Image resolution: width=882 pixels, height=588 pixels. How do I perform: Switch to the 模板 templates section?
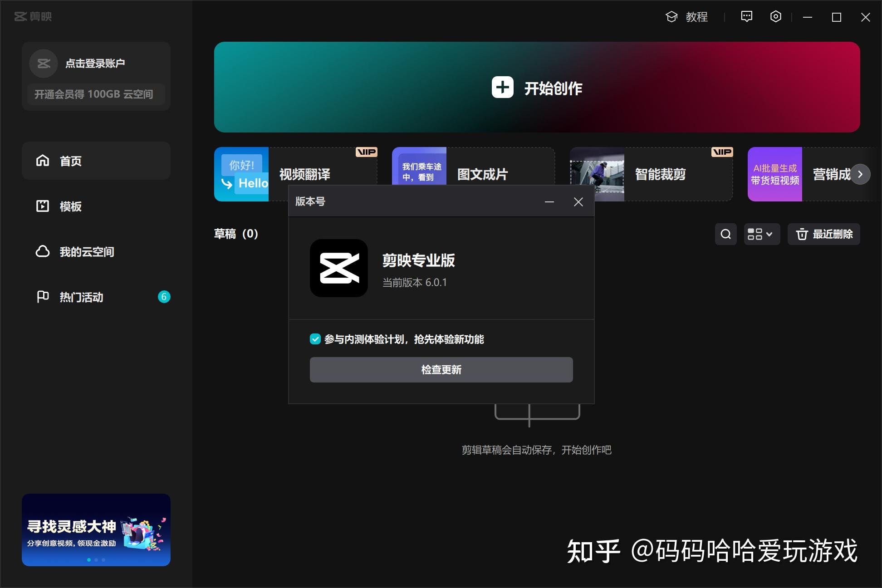tap(70, 207)
